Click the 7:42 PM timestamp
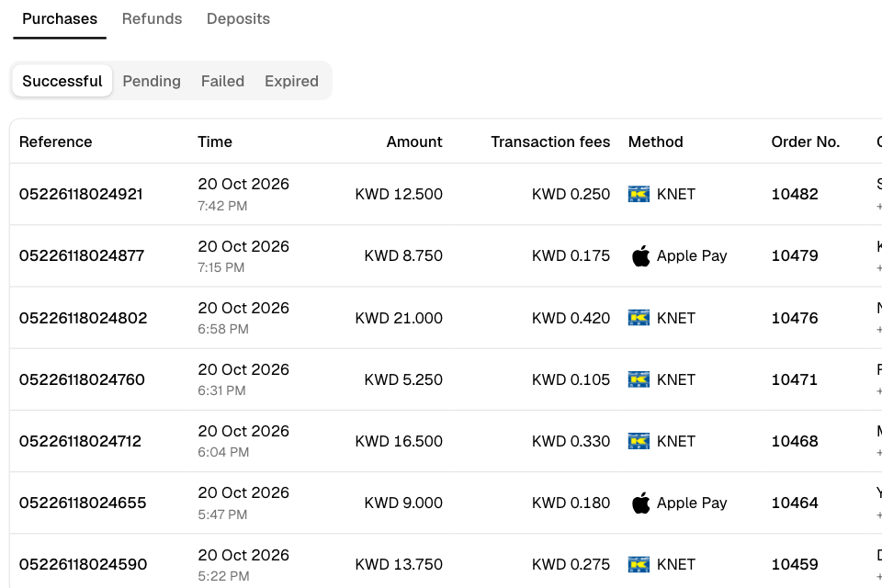Image resolution: width=882 pixels, height=588 pixels. point(222,206)
